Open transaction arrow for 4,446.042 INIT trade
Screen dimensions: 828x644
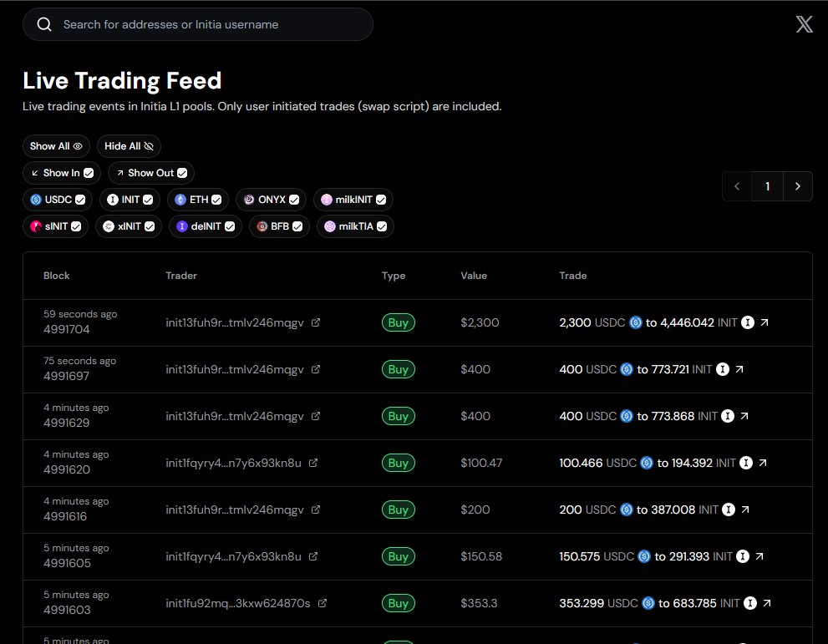point(765,322)
